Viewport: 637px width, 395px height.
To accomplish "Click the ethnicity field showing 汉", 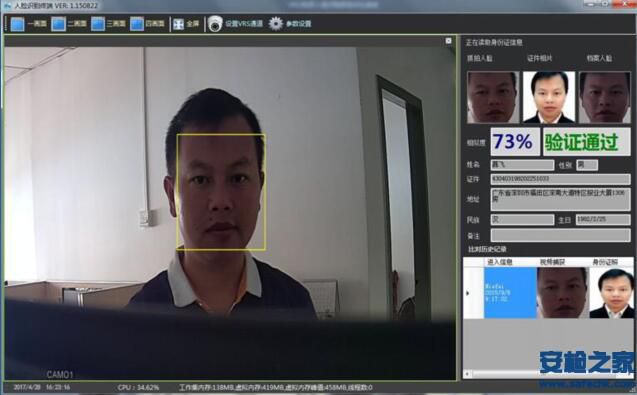I will 522,219.
